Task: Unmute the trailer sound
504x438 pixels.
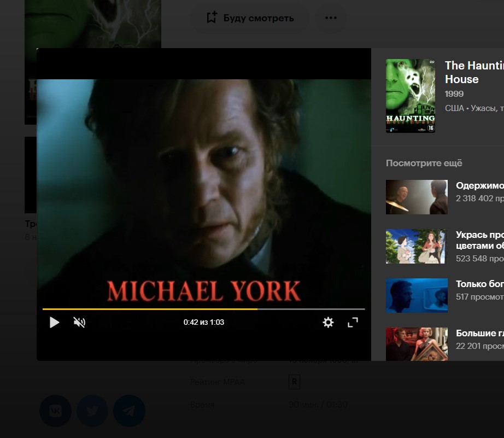Action: click(79, 322)
